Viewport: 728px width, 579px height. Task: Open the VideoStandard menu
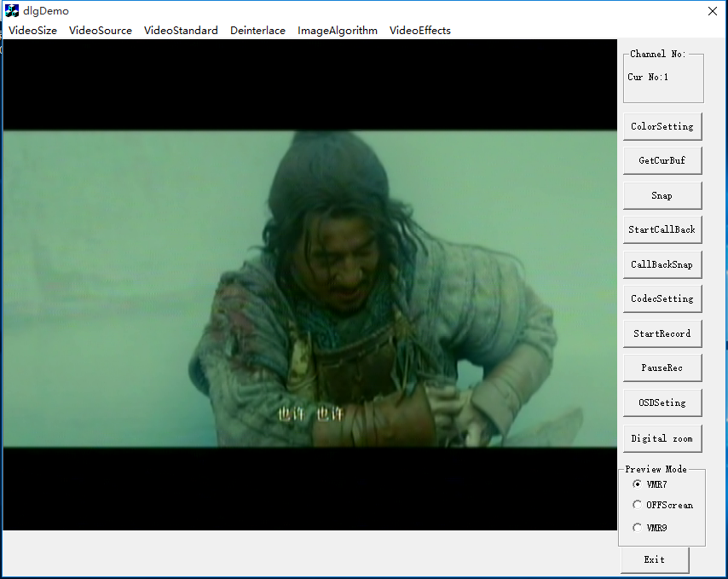pos(181,31)
